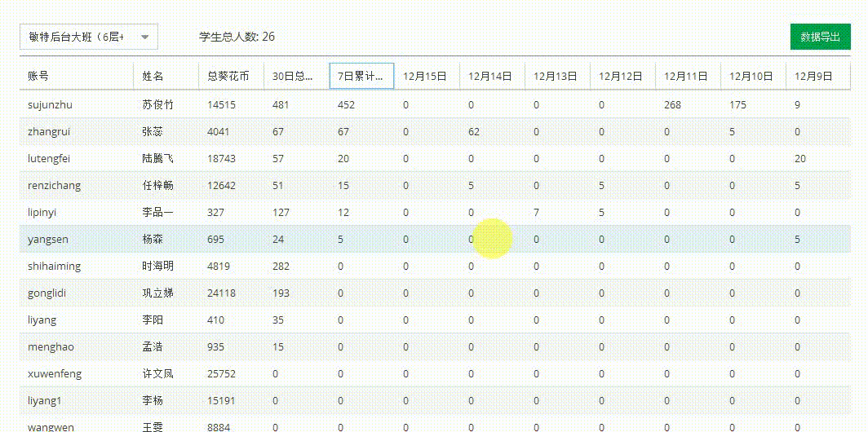Image resolution: width=868 pixels, height=432 pixels.
Task: Sort by 账号 column header
Action: [38, 76]
